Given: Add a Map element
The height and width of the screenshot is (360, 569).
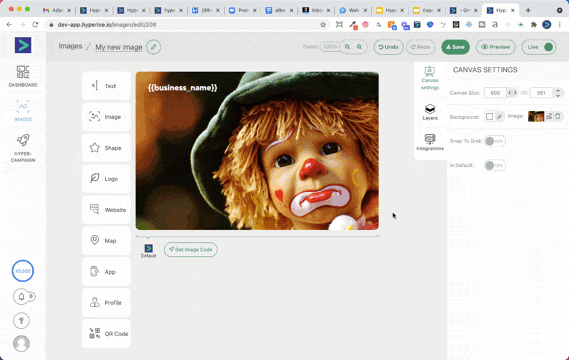Looking at the screenshot, I should point(106,241).
